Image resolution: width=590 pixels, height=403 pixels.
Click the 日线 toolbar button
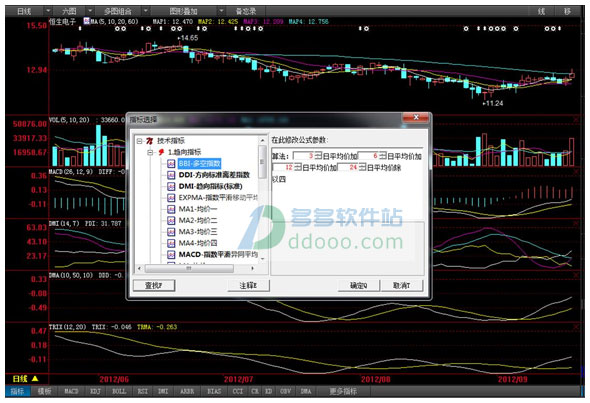coord(24,11)
